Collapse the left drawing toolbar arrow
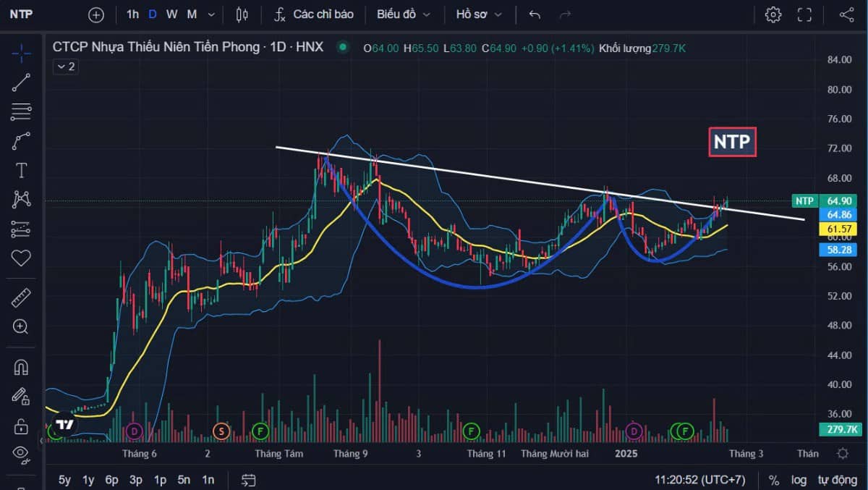This screenshot has height=490, width=868. tap(41, 439)
